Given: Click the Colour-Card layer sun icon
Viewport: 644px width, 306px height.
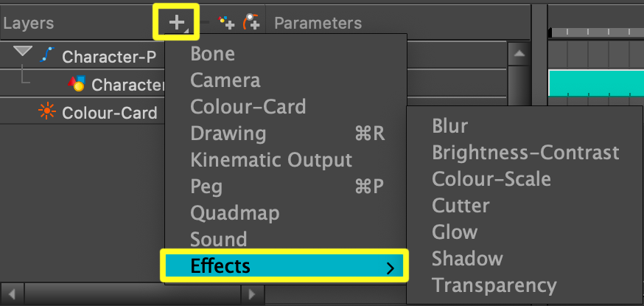Looking at the screenshot, I should 48,113.
